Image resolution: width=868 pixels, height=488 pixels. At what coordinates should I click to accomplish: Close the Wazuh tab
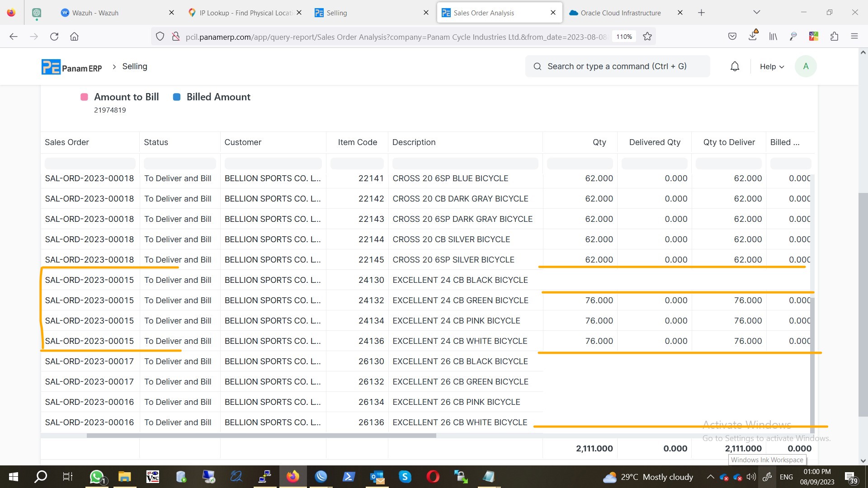tap(171, 13)
